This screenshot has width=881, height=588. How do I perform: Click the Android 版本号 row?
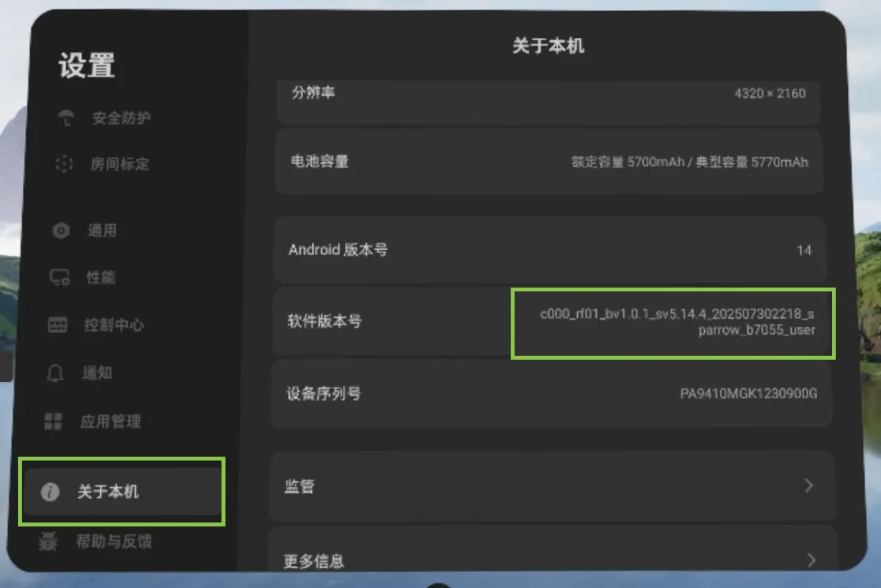(549, 250)
